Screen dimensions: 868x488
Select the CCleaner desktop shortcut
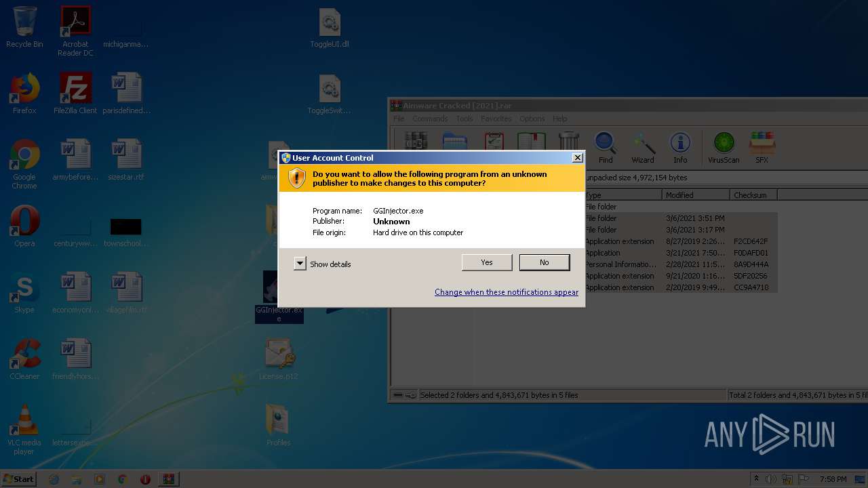[24, 359]
